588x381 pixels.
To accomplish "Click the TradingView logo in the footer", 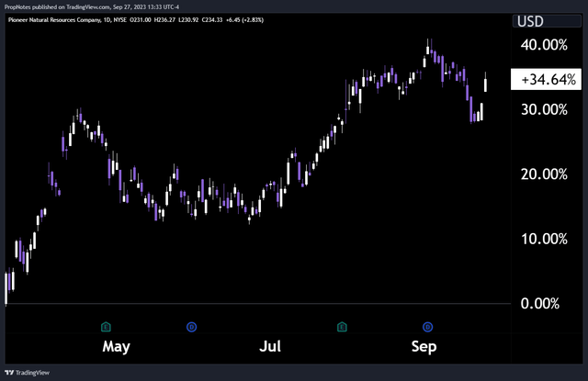I will click(26, 372).
